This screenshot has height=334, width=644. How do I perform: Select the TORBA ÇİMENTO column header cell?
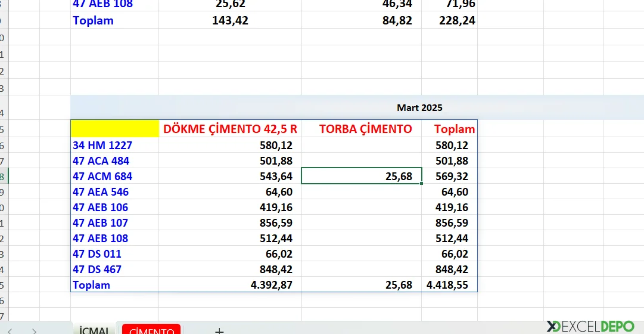coord(365,129)
